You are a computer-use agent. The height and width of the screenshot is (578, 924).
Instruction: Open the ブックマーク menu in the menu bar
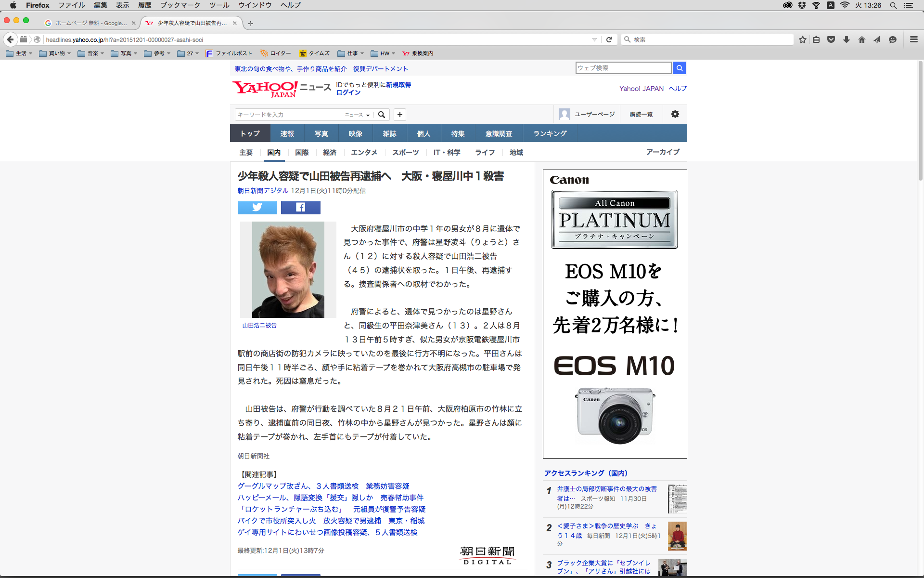(x=180, y=5)
